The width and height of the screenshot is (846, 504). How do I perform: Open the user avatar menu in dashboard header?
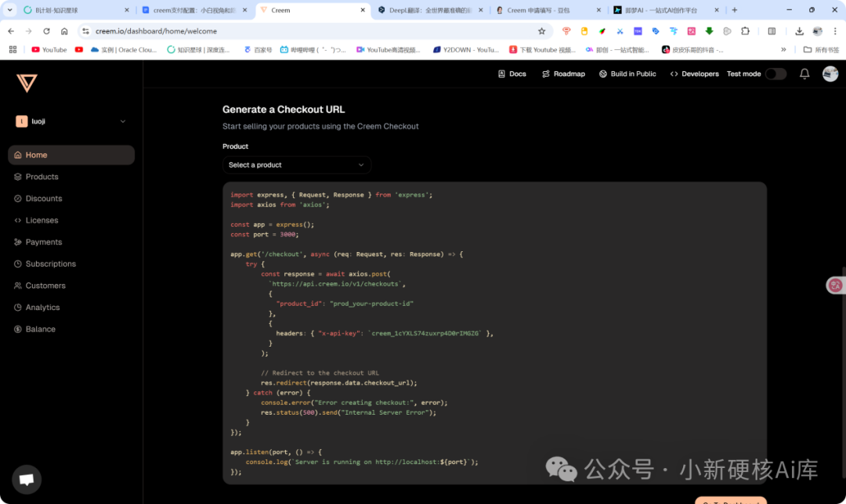[830, 74]
